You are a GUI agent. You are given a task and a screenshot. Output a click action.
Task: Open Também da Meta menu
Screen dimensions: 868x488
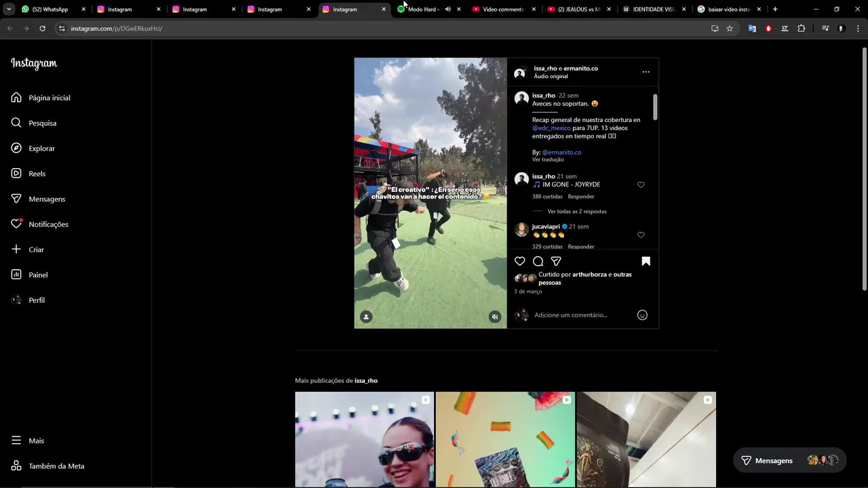[x=48, y=466]
